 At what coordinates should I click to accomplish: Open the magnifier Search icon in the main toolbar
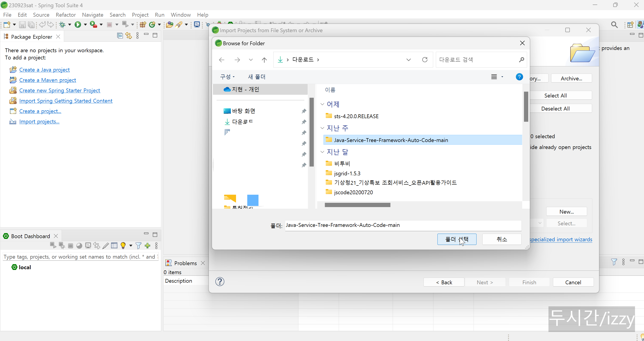pos(614,25)
